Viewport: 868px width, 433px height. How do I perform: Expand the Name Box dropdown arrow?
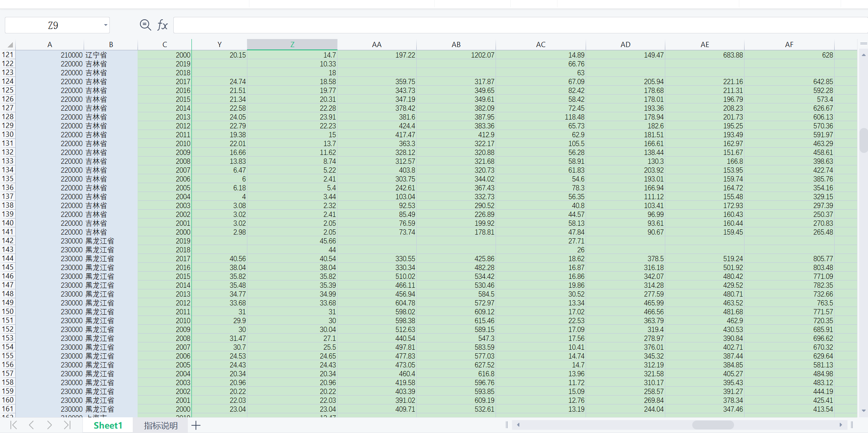[106, 25]
